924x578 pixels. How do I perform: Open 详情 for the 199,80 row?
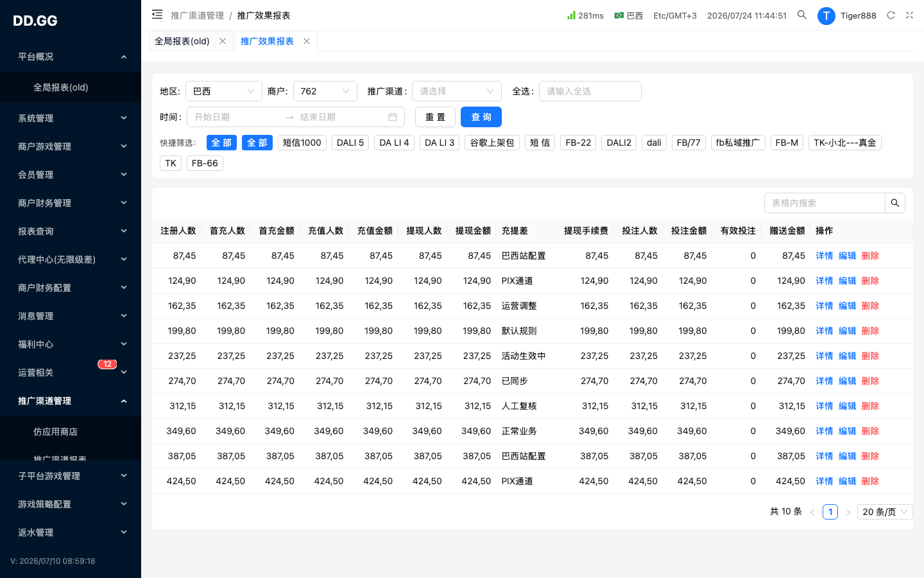tap(825, 331)
